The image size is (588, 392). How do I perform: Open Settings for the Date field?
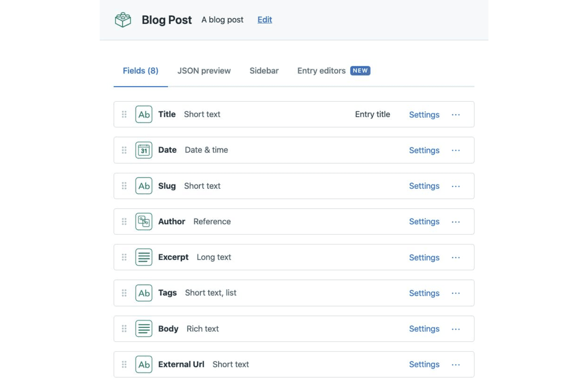coord(424,151)
